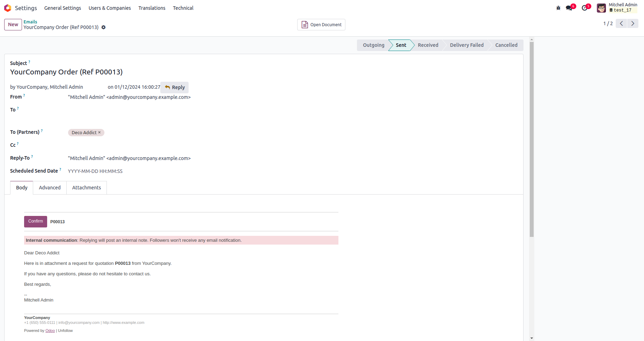Screen dimensions: 644x341
Task: Open General Settings menu
Action: pos(63,8)
